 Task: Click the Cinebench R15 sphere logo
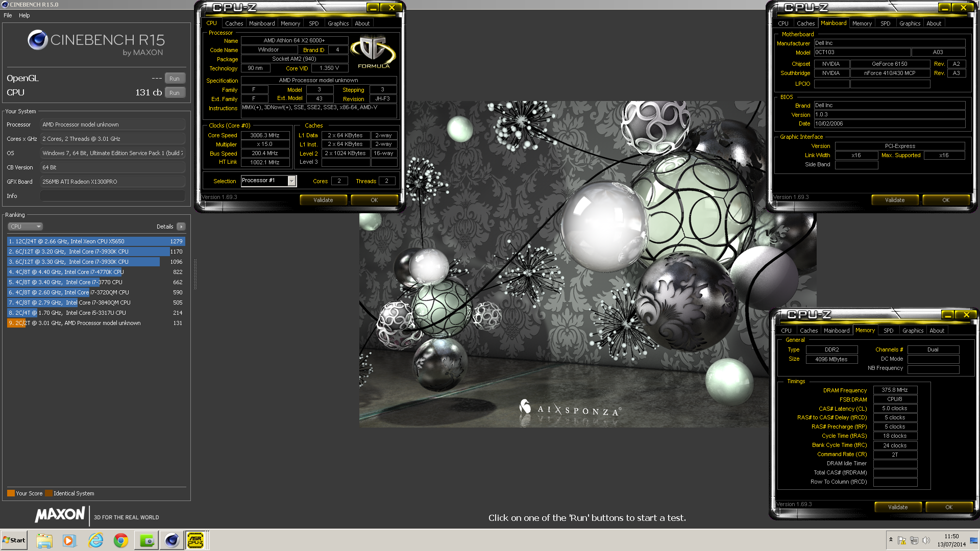pos(38,40)
